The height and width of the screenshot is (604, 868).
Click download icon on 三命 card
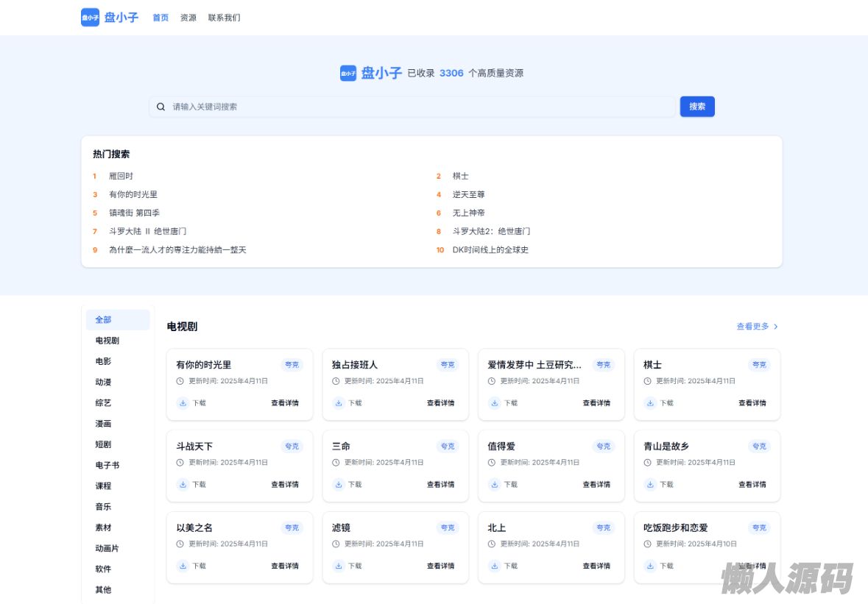click(339, 485)
